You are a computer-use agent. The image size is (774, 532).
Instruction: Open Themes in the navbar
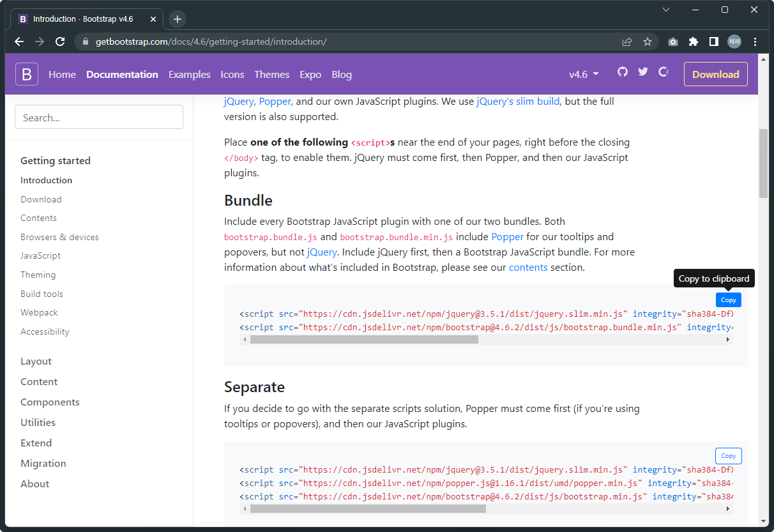[x=272, y=74]
